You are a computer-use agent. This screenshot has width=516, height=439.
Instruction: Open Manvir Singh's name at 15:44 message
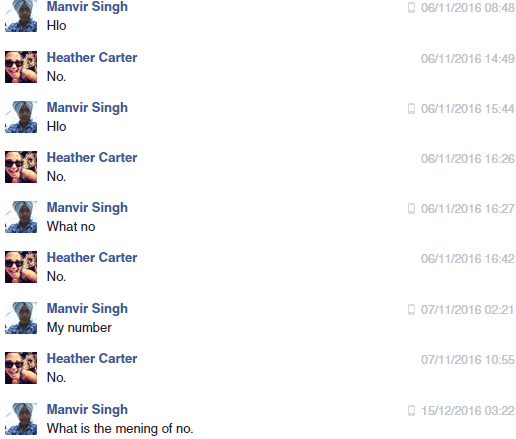click(87, 108)
